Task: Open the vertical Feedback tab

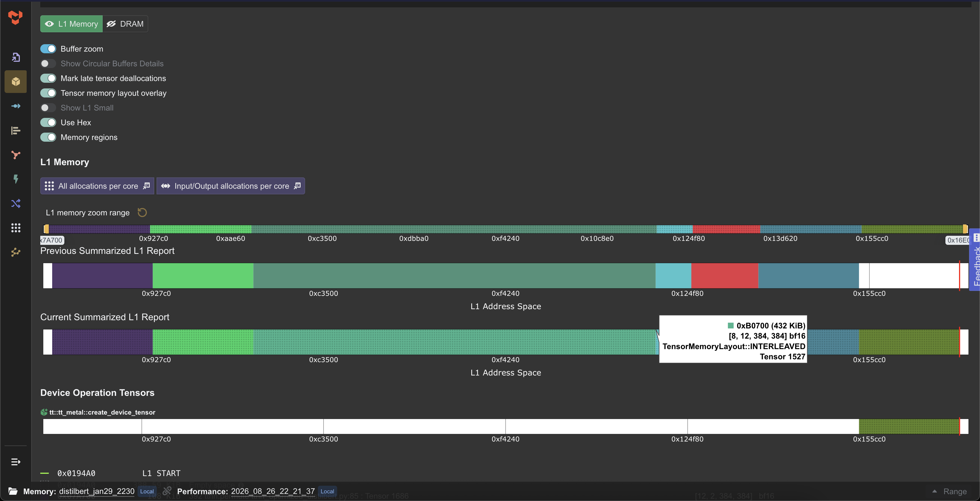Action: click(x=975, y=260)
